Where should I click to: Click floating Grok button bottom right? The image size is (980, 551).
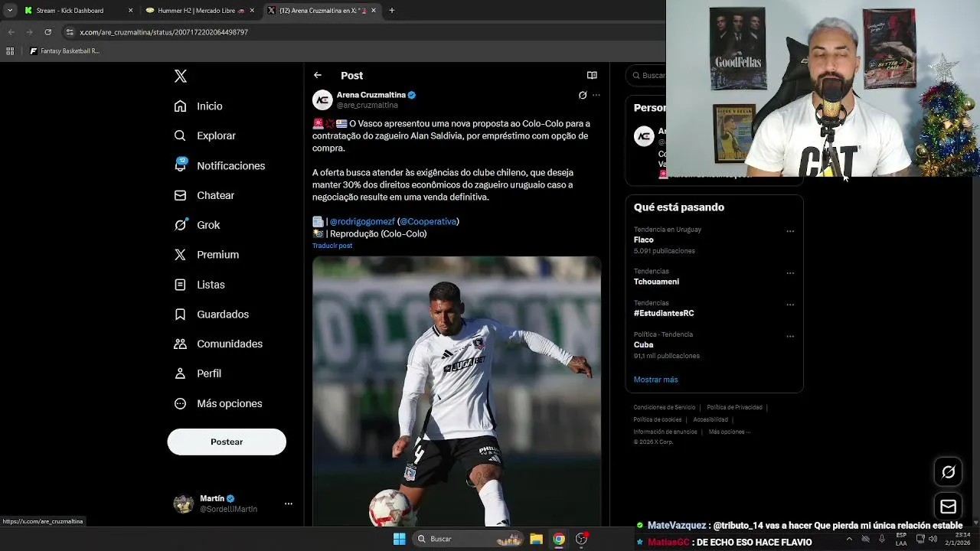(948, 472)
